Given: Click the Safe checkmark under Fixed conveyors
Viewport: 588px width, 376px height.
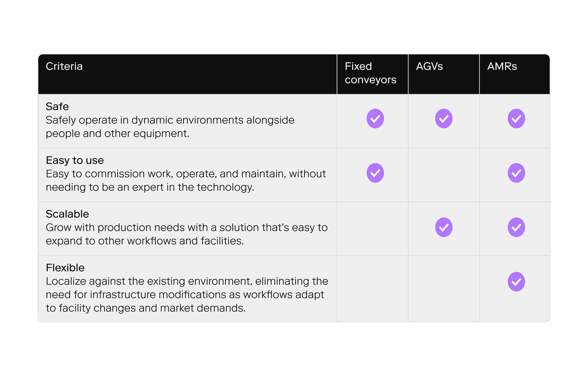Looking at the screenshot, I should (375, 119).
